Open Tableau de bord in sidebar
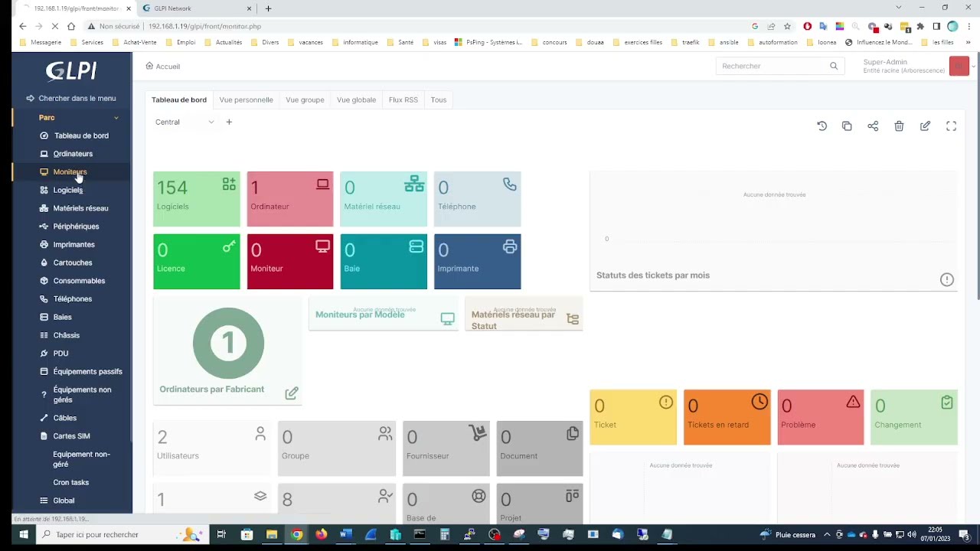This screenshot has width=980, height=551. coord(73,135)
